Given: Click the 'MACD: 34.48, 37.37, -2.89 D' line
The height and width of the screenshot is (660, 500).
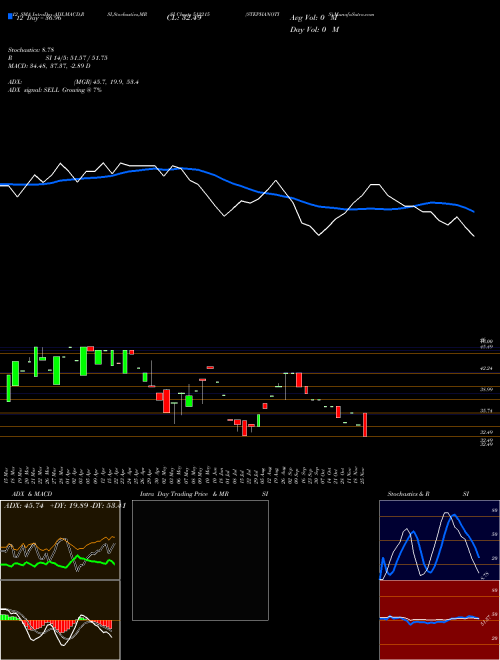Looking at the screenshot, I should [x=49, y=66].
